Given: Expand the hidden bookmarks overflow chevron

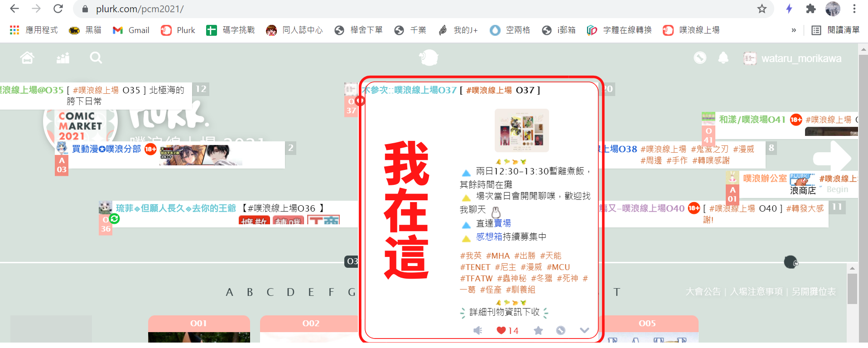Looking at the screenshot, I should coord(794,30).
